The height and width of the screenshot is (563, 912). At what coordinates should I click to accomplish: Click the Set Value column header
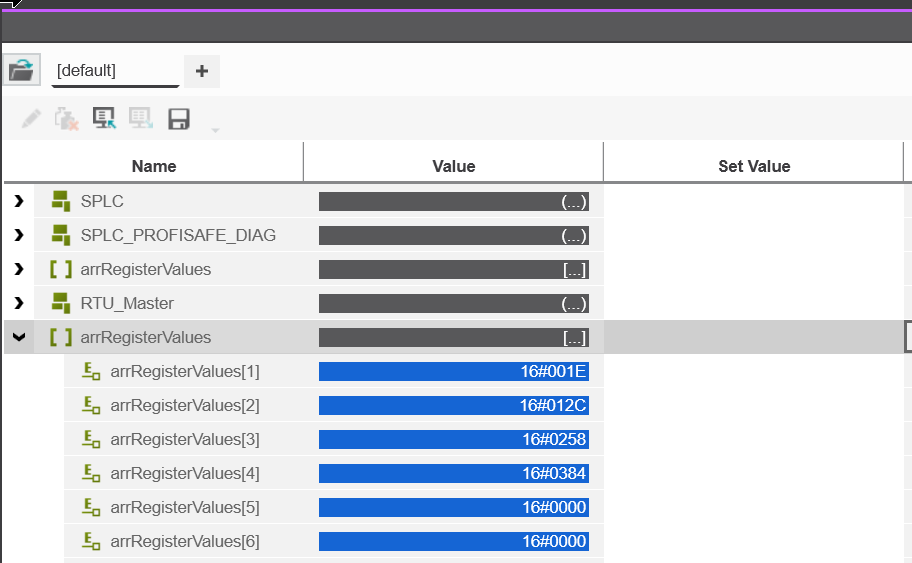pyautogui.click(x=754, y=166)
